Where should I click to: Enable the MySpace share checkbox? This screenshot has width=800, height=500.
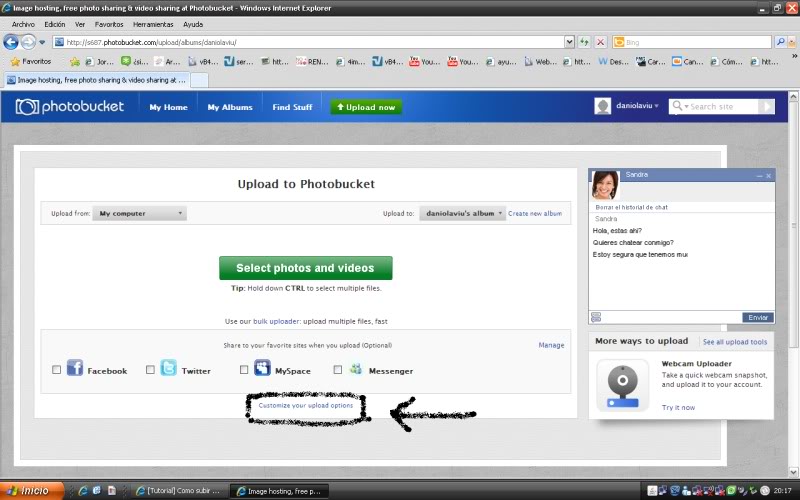[244, 369]
